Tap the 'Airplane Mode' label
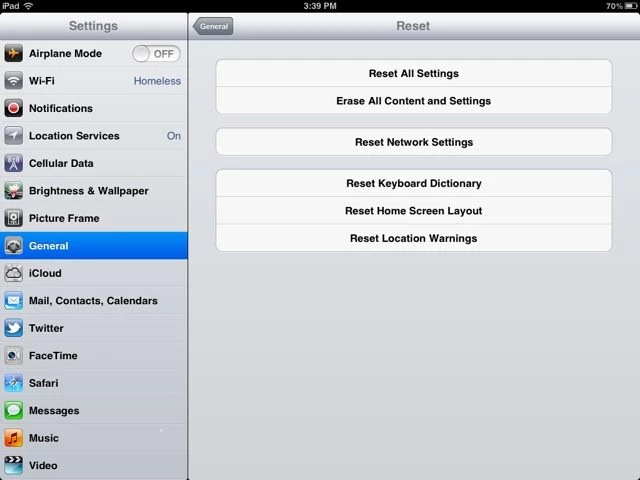This screenshot has width=640, height=480. (65, 53)
